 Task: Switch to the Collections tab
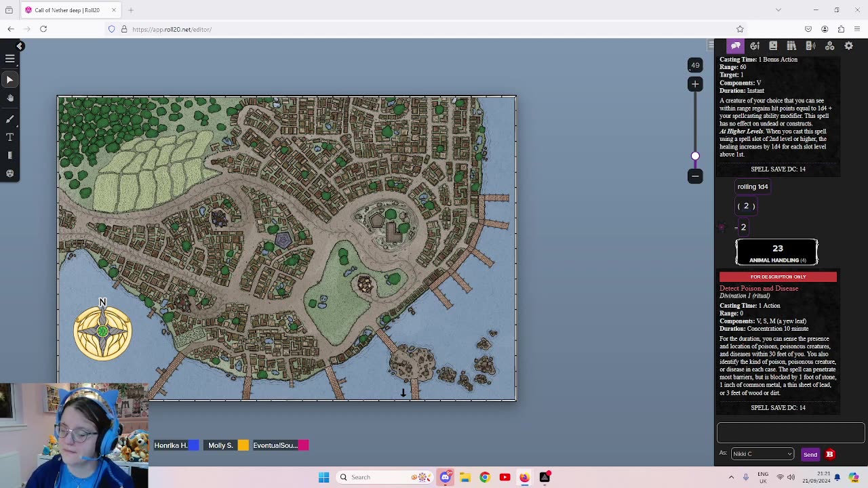829,46
